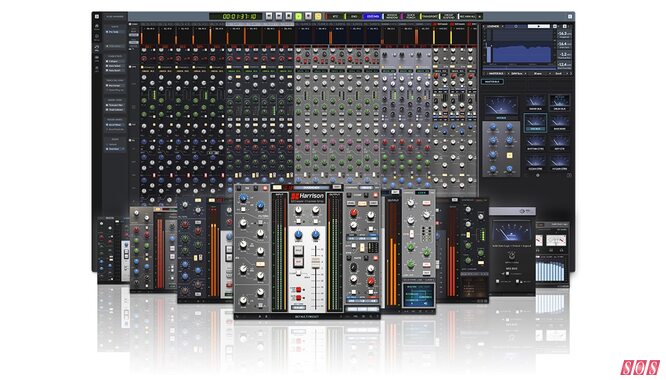Click the Transport toolbar button
Viewport: 666px width, 380px height.
pos(429,16)
